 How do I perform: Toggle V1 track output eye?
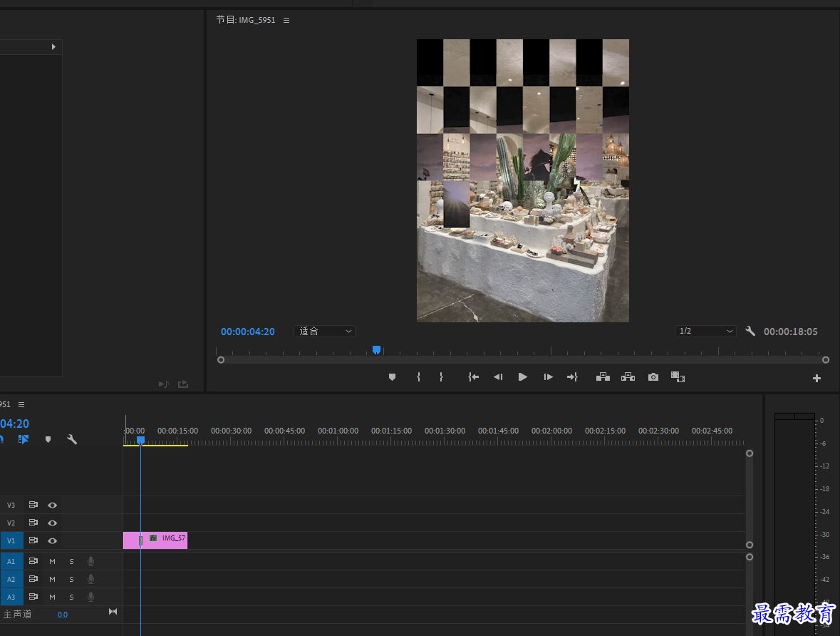click(x=52, y=540)
